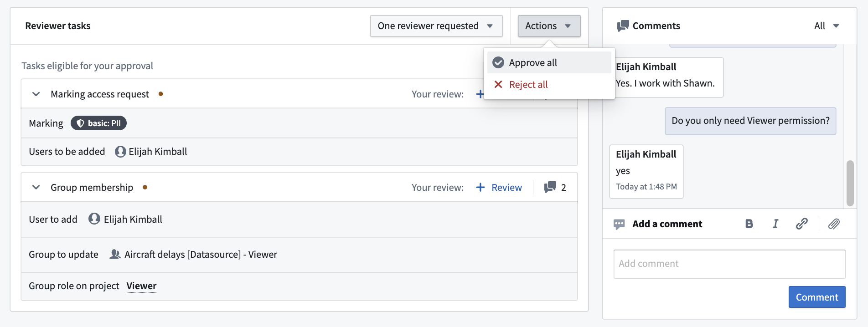The image size is (868, 327).
Task: Insert a link with the chain icon
Action: [x=802, y=224]
